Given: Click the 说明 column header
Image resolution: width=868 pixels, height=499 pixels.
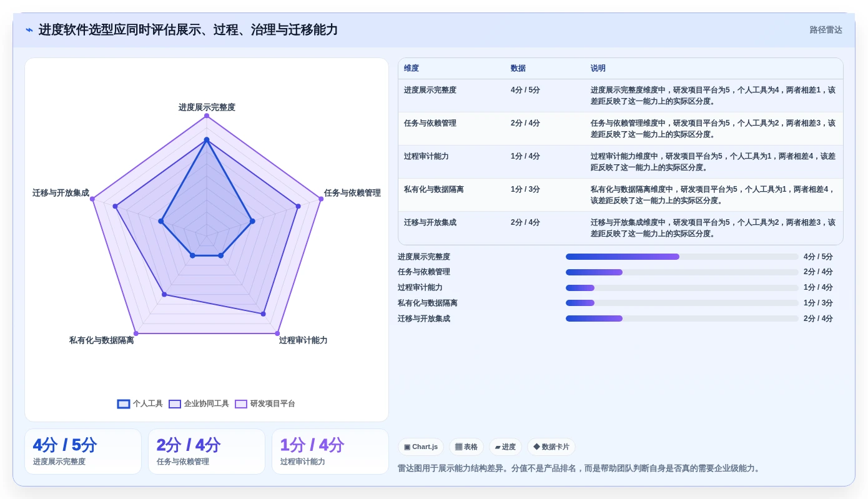Looking at the screenshot, I should (598, 69).
